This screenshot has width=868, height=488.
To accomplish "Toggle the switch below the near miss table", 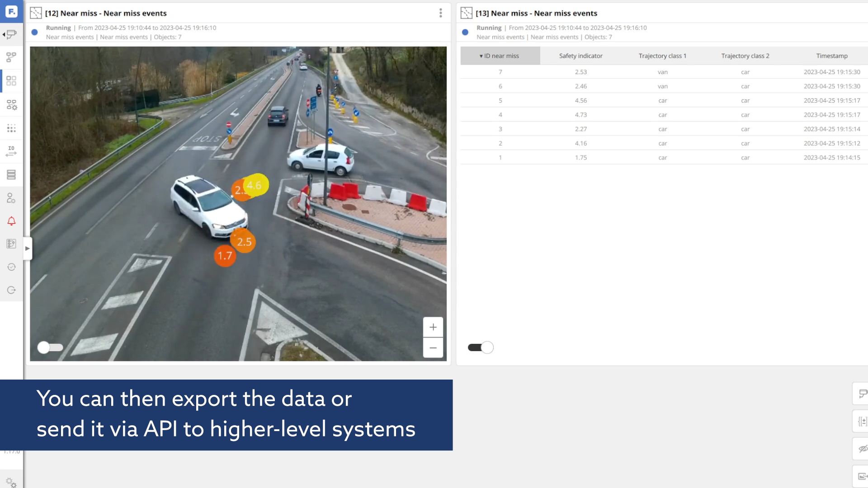I will pyautogui.click(x=481, y=347).
